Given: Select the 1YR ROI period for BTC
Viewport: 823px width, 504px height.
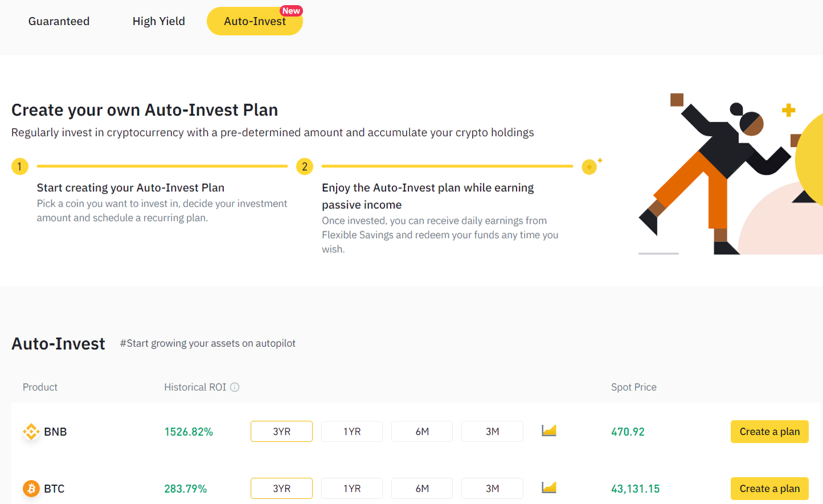Looking at the screenshot, I should click(x=351, y=488).
